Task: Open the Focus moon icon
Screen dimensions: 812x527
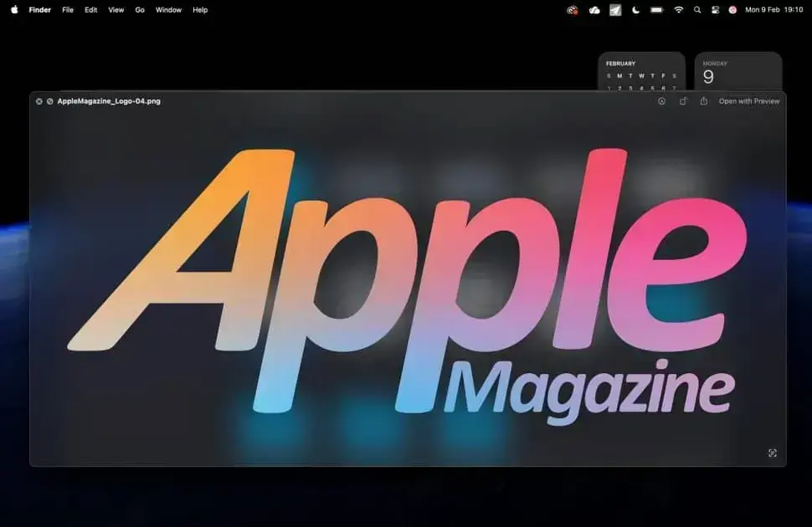Action: (x=636, y=10)
